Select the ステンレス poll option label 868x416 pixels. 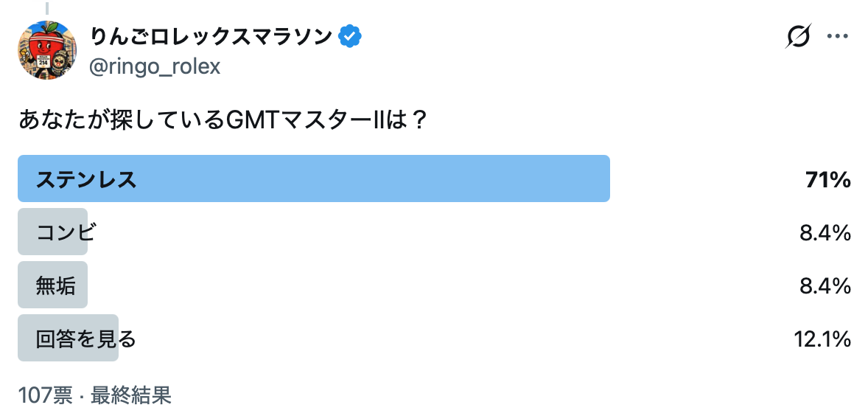(85, 179)
